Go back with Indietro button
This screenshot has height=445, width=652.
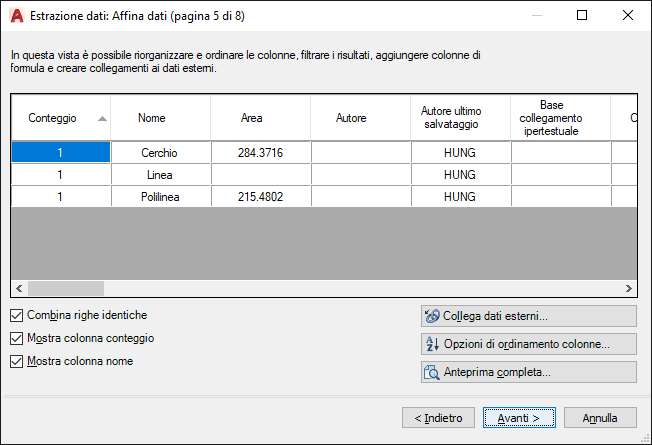point(438,417)
